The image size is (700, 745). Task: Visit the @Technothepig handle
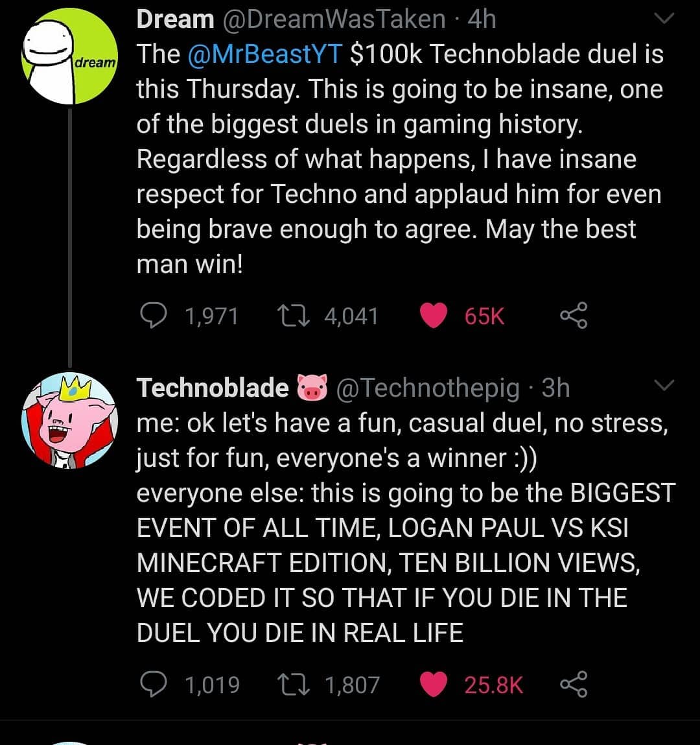(428, 388)
